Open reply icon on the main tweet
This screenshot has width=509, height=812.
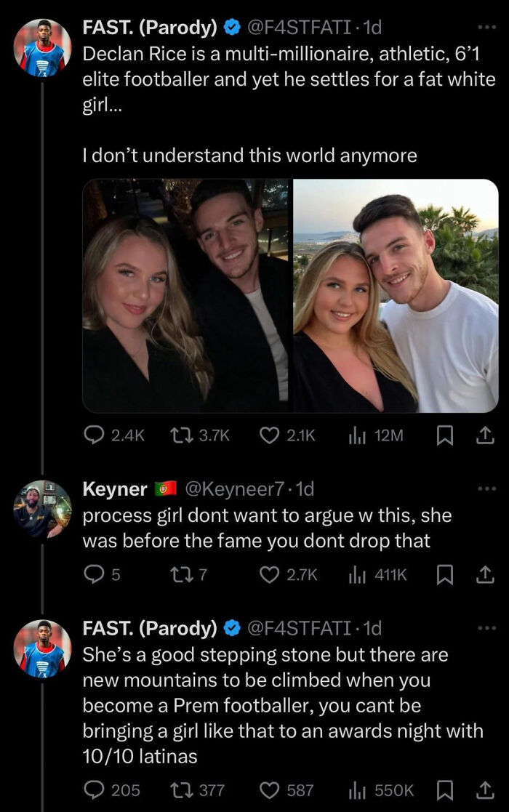95,435
